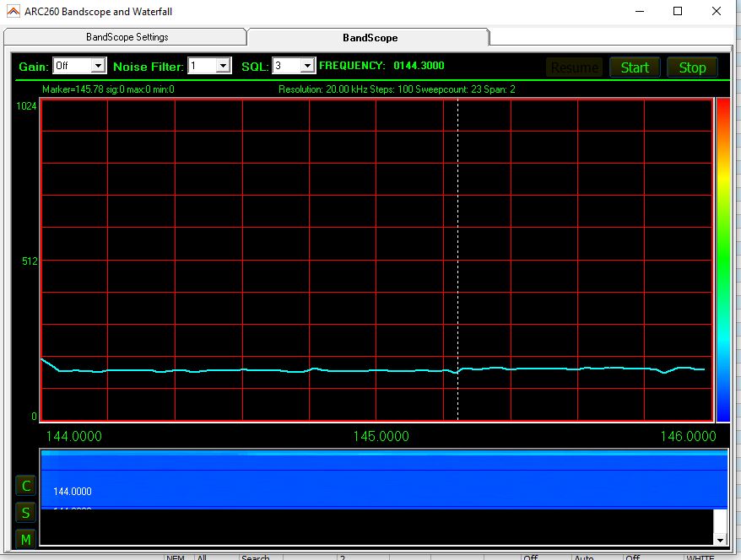Open the Gain dropdown
The image size is (741, 560).
(x=98, y=66)
